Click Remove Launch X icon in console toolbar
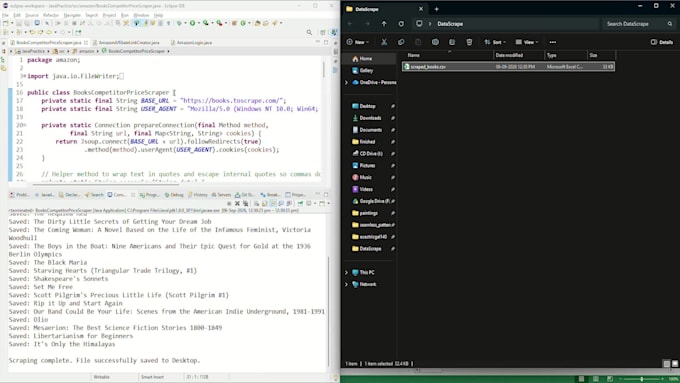 [237, 203]
